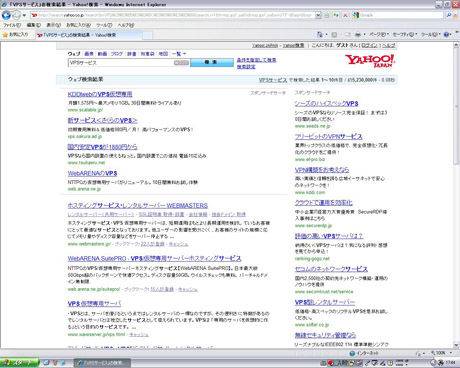Open the 表示 menu

53,25
